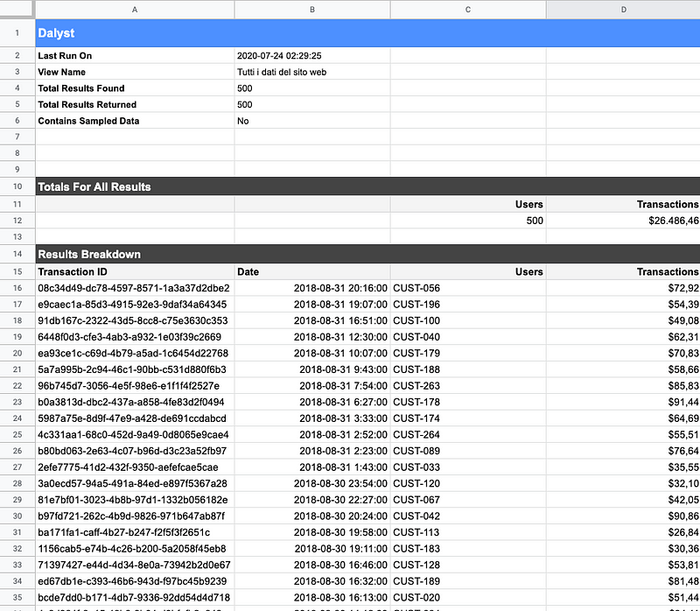Select transaction ID ba171fa1-caff-4b27-b247-f2f5f3f2651c

click(135, 532)
